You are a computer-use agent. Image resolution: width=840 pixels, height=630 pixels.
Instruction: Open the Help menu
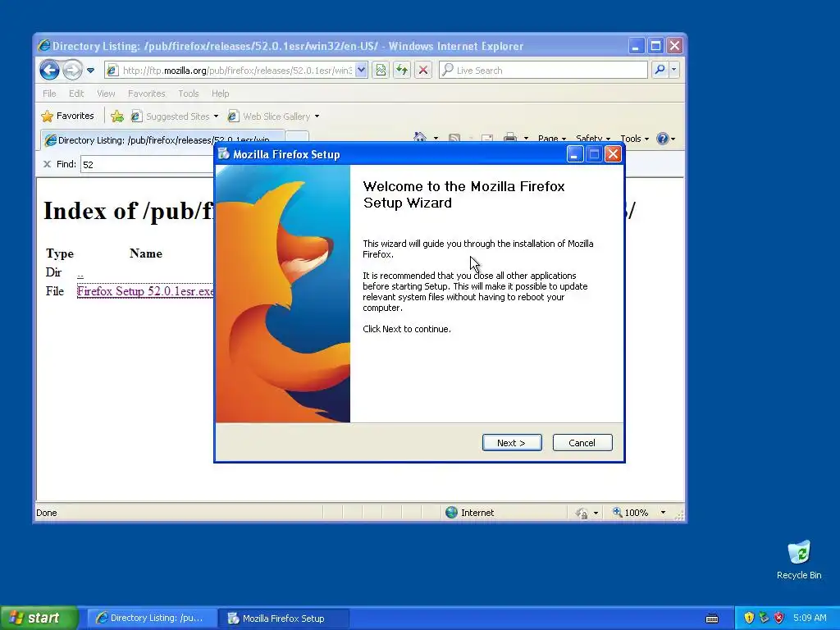(x=220, y=94)
